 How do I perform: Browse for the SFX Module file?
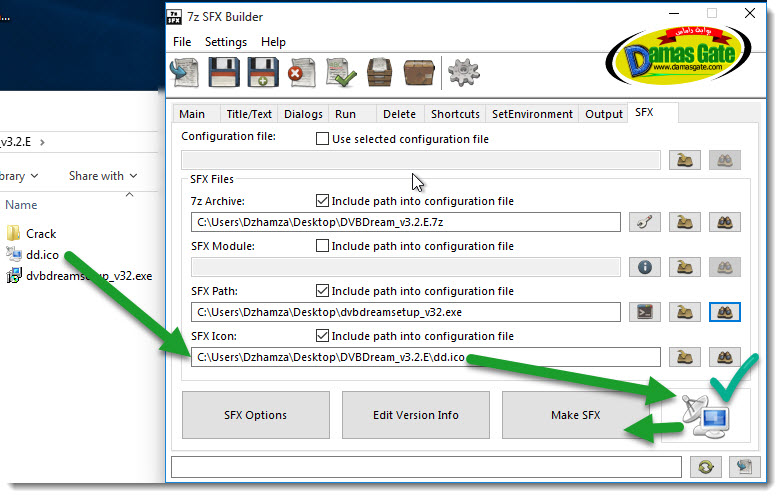[x=685, y=267]
